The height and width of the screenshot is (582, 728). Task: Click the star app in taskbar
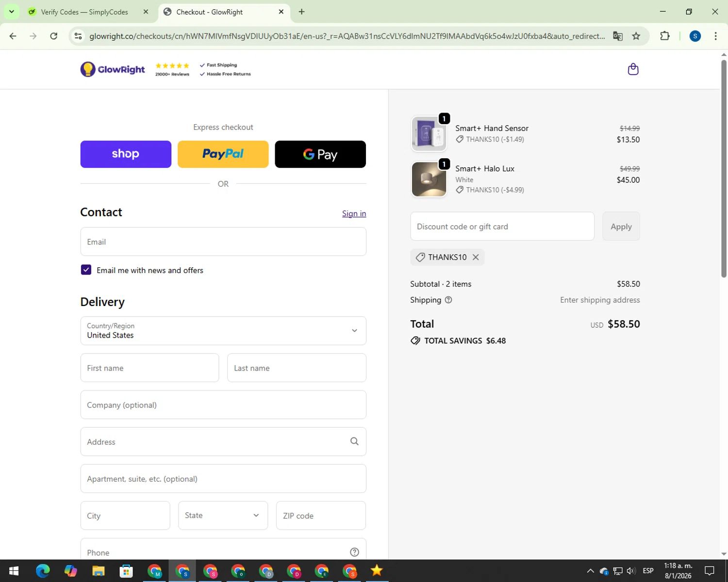click(x=377, y=571)
